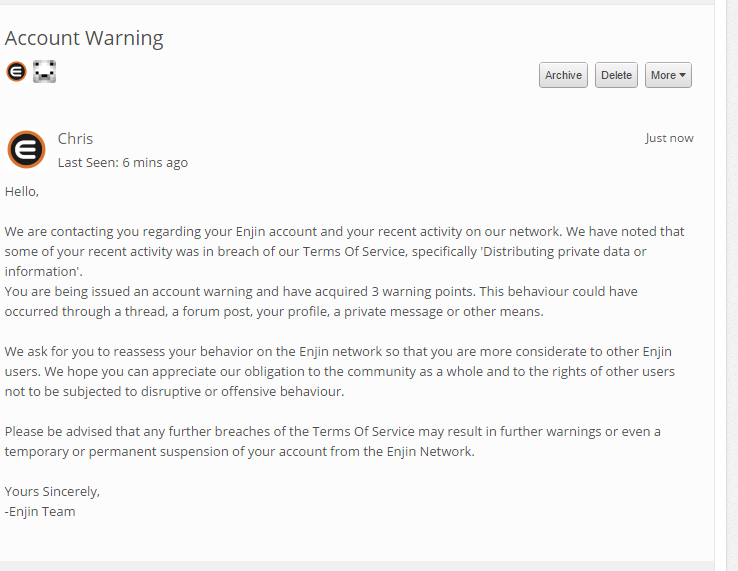Click the paragraph beginning 'We are contacting you'

click(345, 251)
